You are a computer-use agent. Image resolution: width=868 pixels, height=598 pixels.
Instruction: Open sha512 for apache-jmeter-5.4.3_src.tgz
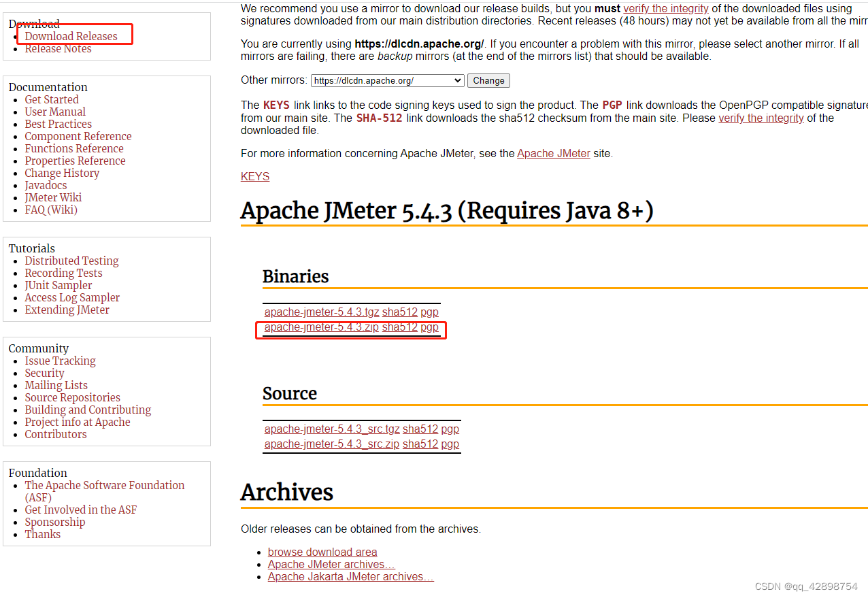point(420,429)
